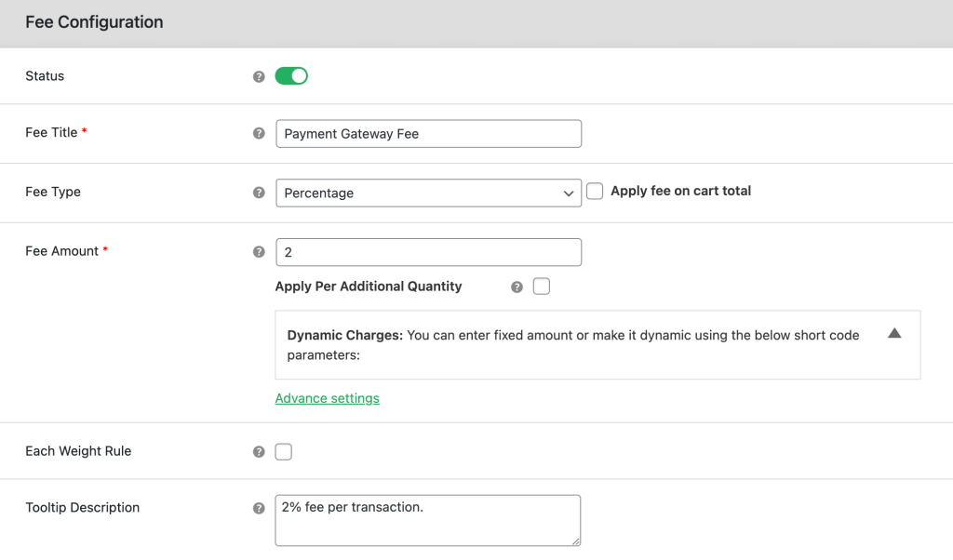953x560 pixels.
Task: Click the Fee Amount input field
Action: click(428, 252)
